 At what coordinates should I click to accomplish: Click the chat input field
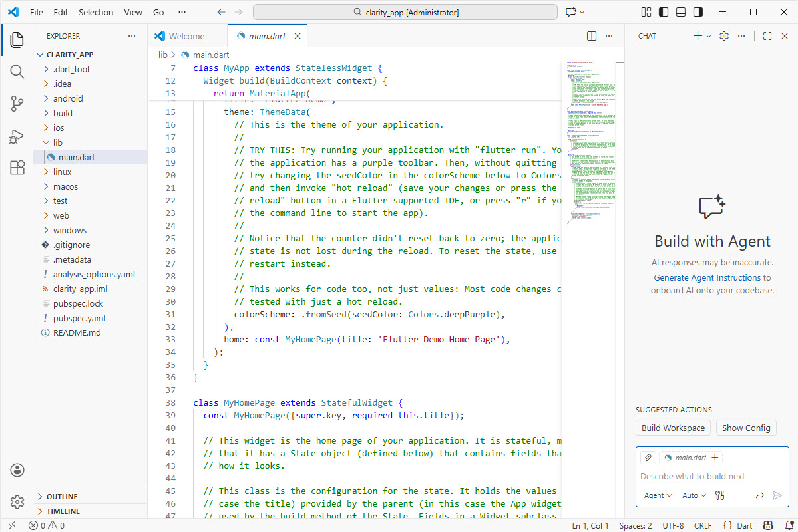coord(705,476)
